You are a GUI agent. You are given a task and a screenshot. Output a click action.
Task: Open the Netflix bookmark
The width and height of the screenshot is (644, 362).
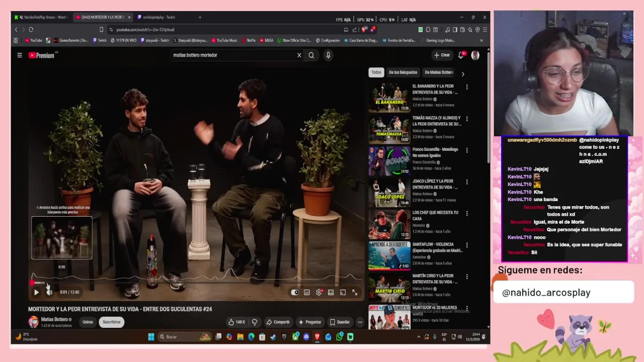(x=248, y=40)
